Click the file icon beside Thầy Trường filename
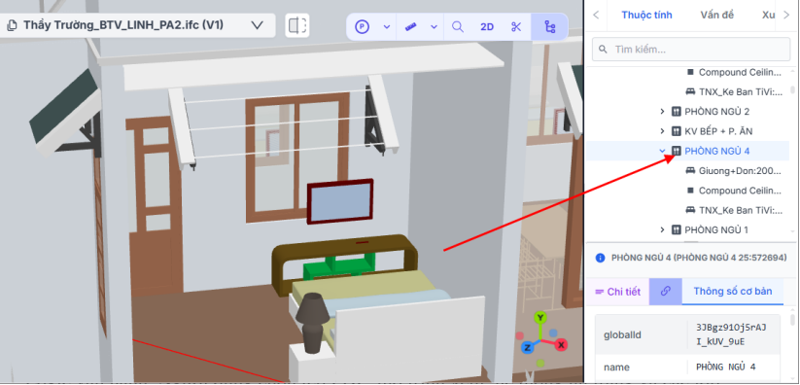 pyautogui.click(x=13, y=25)
